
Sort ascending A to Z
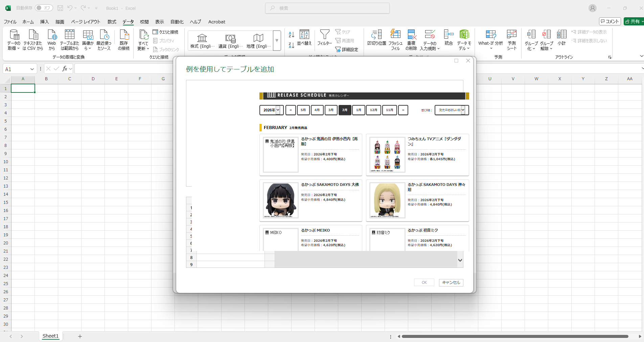292,35
